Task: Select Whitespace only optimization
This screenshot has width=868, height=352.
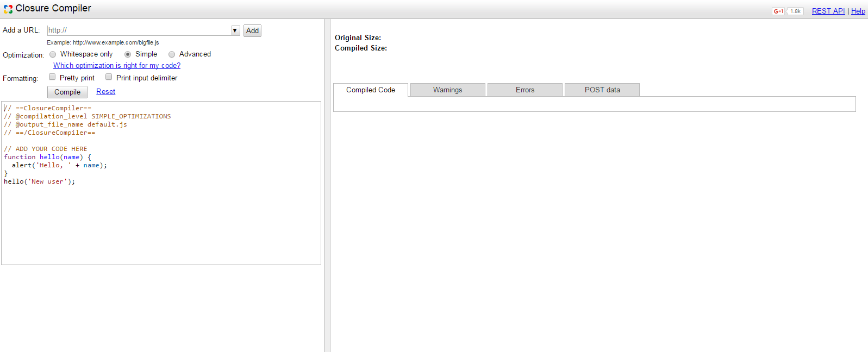Action: coord(53,54)
